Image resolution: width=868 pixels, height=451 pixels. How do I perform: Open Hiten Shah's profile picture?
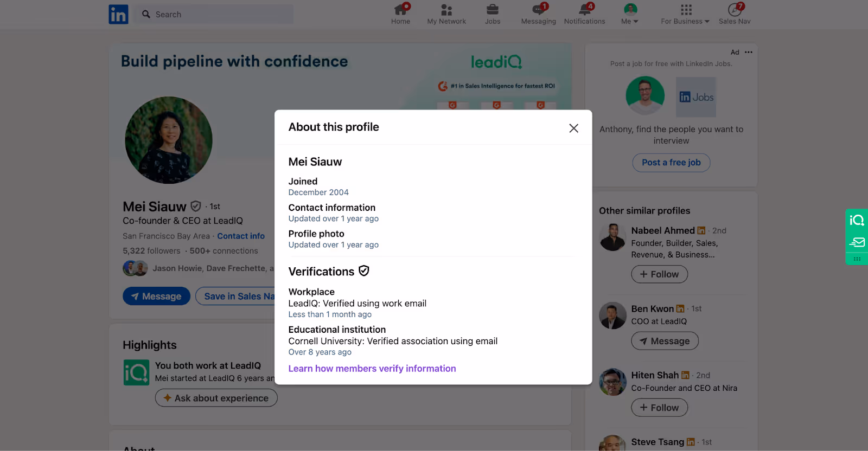pos(612,382)
